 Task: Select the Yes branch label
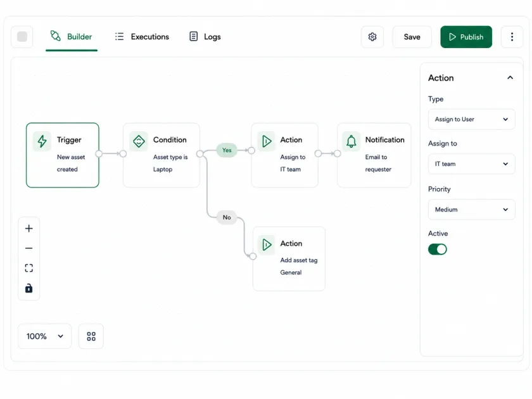coord(227,150)
